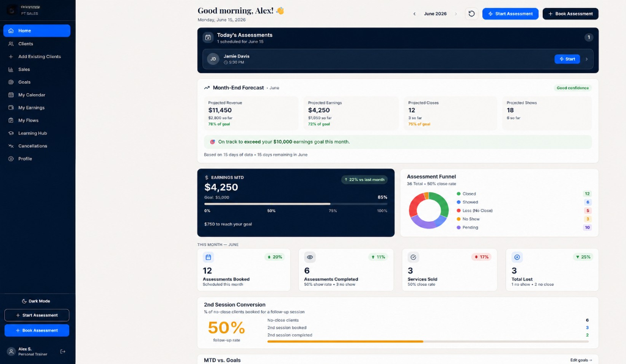
Task: Click the Learning Hub graduation cap icon
Action: coord(11,133)
